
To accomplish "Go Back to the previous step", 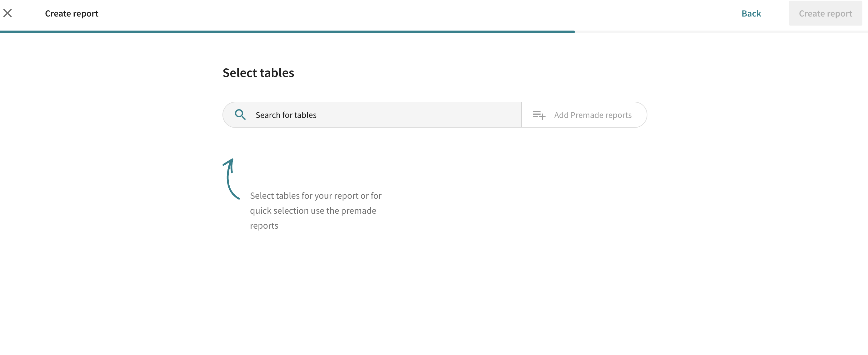I will tap(751, 13).
